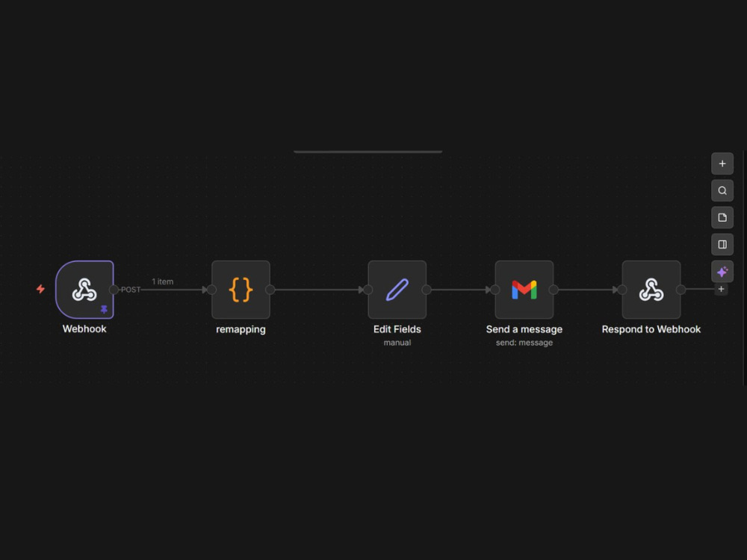The image size is (747, 560).
Task: Click the remapping output connector
Action: (270, 290)
